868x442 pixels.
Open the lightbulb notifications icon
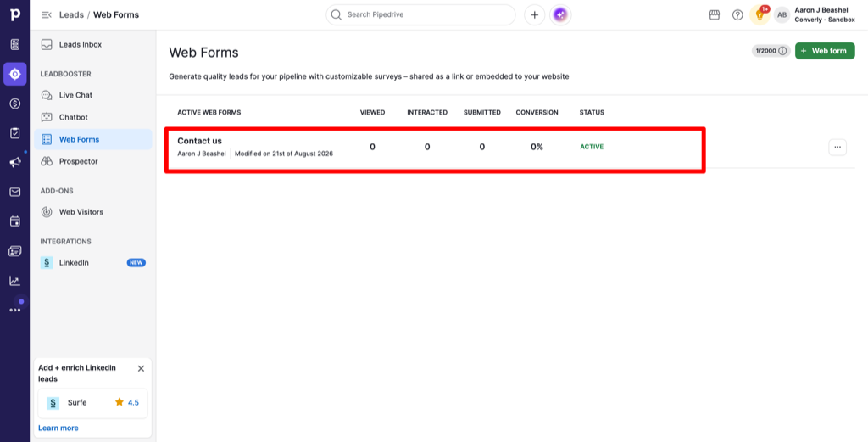tap(760, 15)
